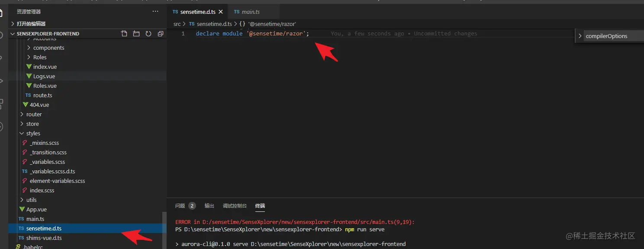
Task: Open the explorer more actions ellipsis
Action: coord(155,12)
